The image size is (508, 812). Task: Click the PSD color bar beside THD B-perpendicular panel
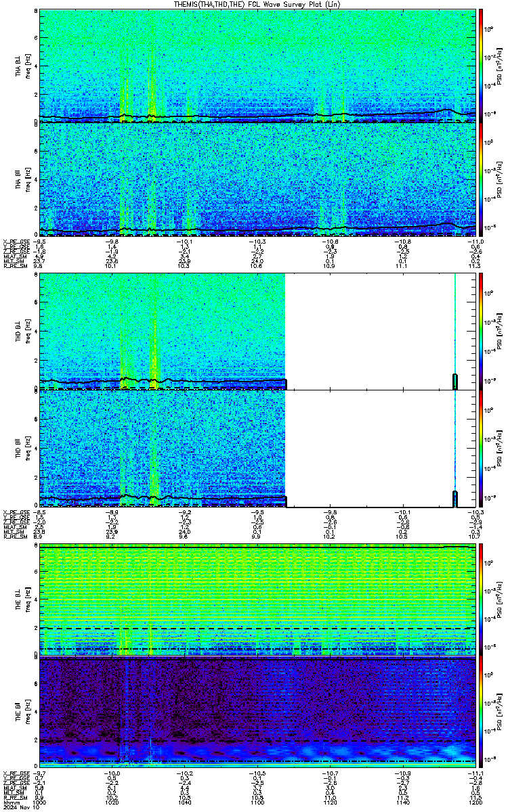(x=481, y=331)
